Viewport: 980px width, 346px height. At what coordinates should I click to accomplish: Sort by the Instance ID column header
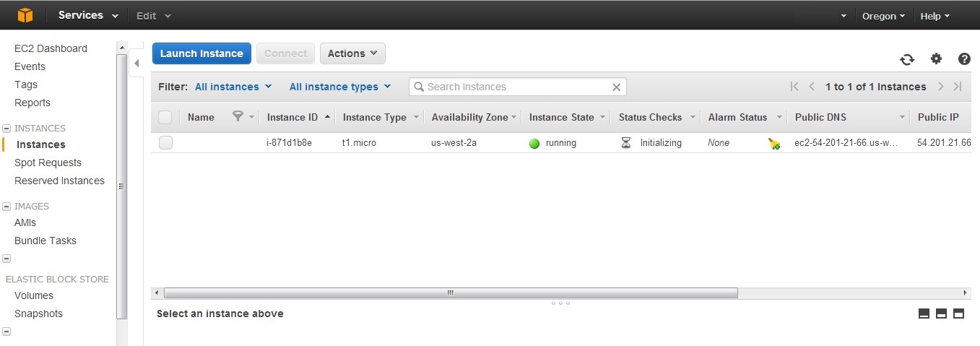292,117
